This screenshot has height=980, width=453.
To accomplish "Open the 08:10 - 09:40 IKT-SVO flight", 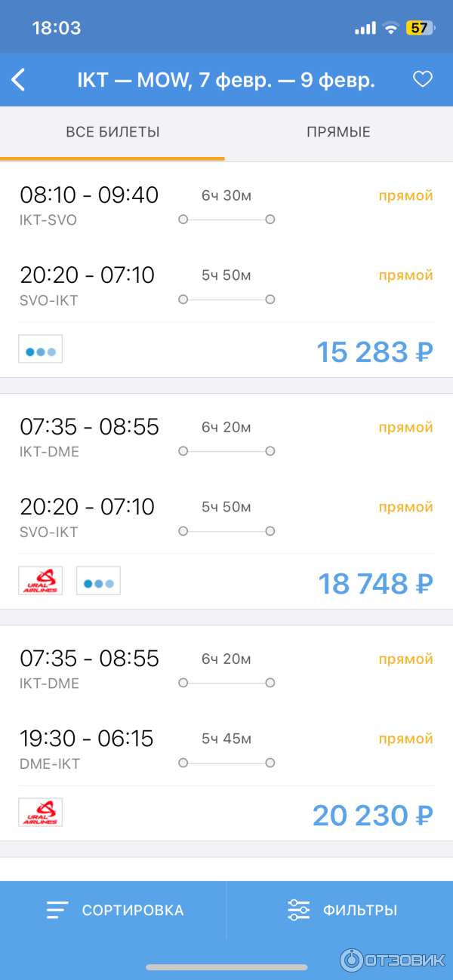I will point(226,206).
